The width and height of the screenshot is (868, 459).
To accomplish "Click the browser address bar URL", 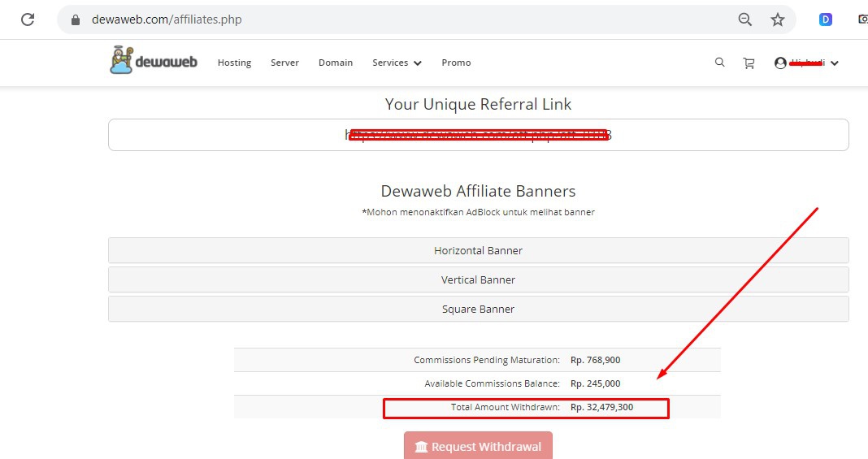I will 167,20.
